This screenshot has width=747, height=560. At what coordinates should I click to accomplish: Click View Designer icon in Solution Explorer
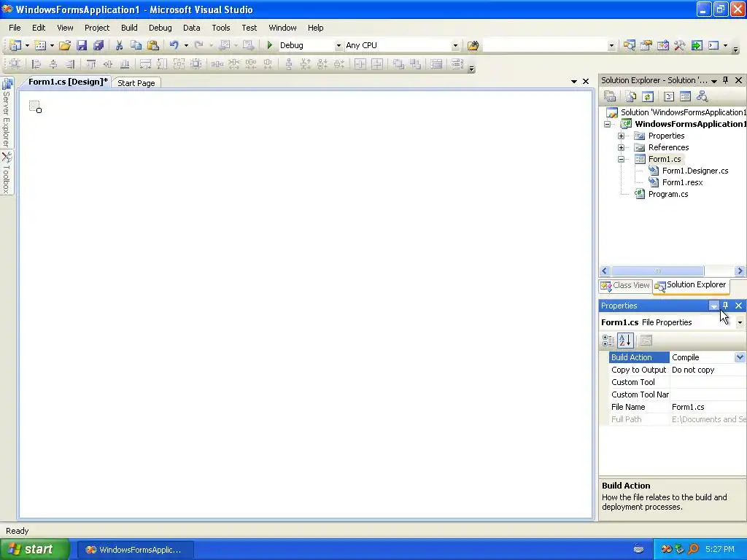(685, 97)
